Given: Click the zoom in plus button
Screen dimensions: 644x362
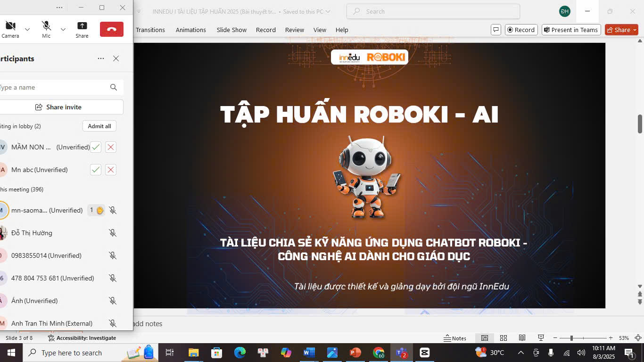Looking at the screenshot, I should (611, 338).
